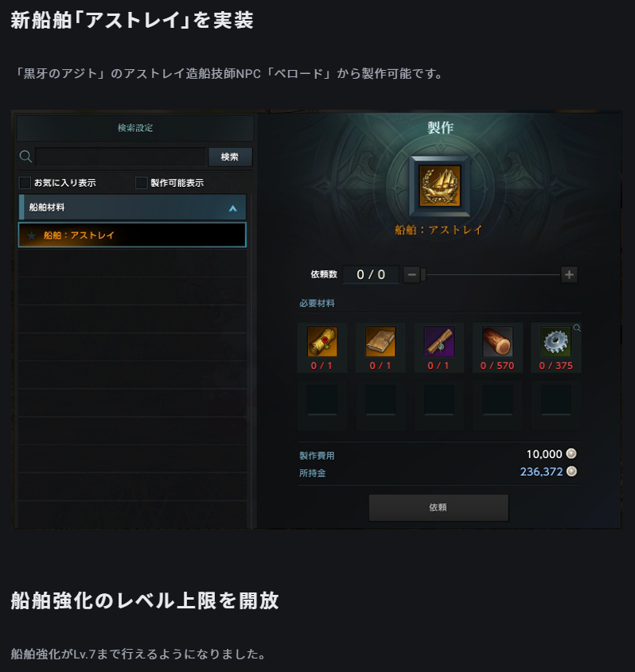The height and width of the screenshot is (672, 635).
Task: Enable the 製作可能表示 checkbox
Action: click(x=141, y=183)
